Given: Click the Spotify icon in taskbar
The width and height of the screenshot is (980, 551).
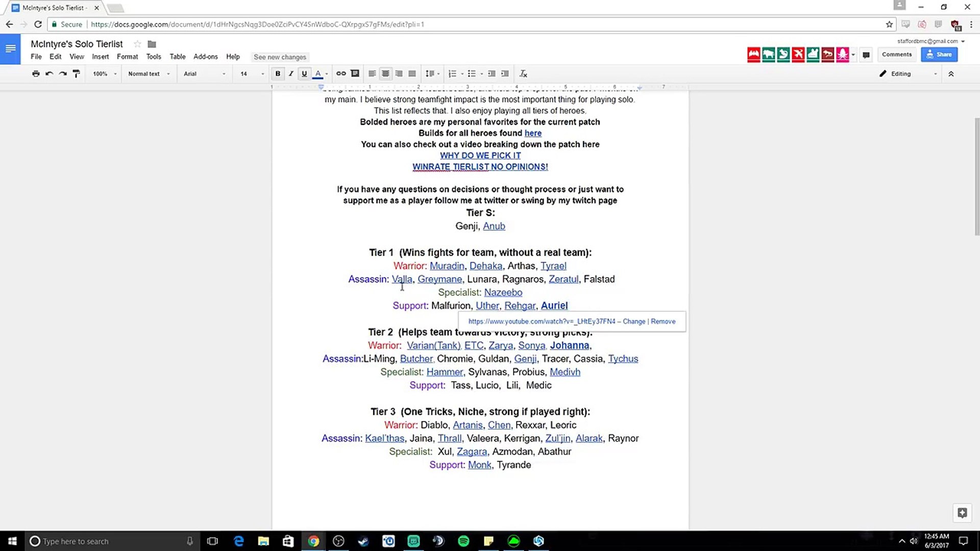Looking at the screenshot, I should [x=463, y=541].
